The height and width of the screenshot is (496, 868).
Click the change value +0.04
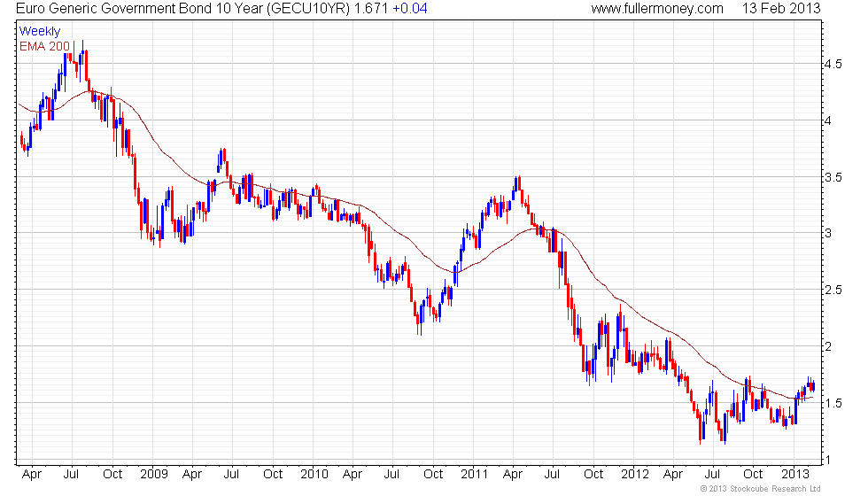click(x=409, y=9)
